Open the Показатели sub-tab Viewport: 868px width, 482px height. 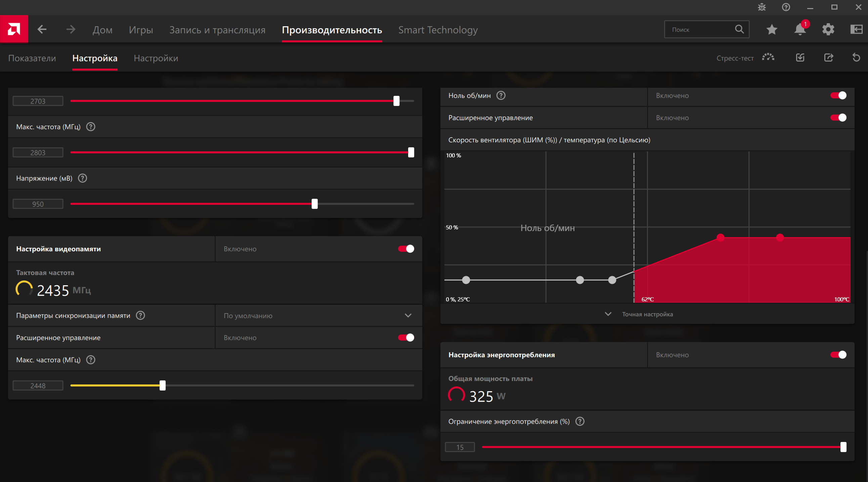(32, 58)
